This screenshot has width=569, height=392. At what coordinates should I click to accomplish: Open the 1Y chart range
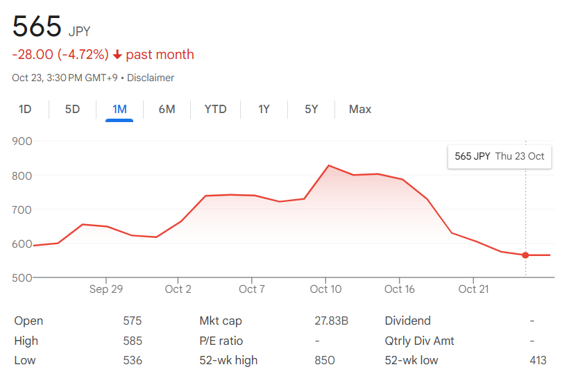point(264,109)
